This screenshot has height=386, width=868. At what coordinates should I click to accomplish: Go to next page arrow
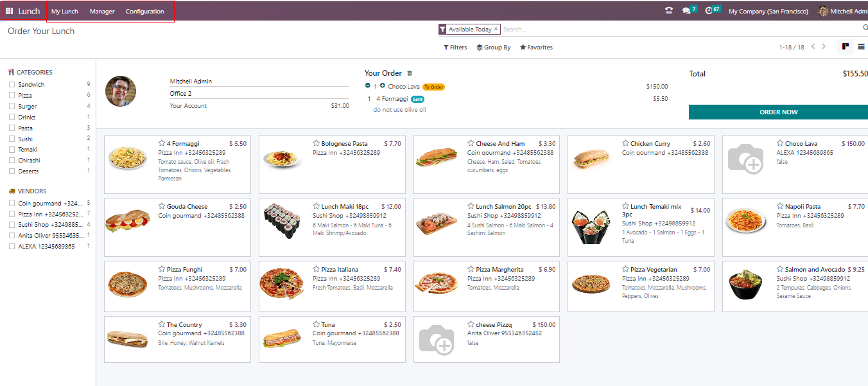click(824, 47)
